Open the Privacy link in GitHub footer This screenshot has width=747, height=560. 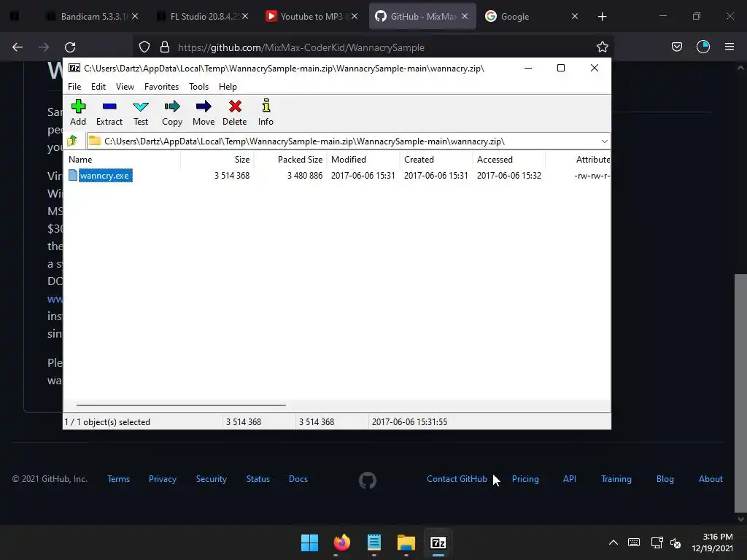click(x=163, y=479)
